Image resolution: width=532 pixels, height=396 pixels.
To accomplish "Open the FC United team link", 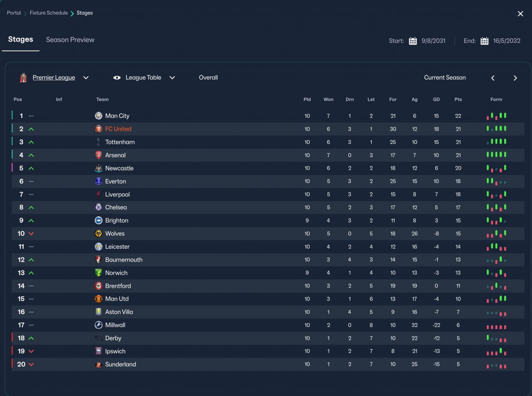I will [x=118, y=129].
